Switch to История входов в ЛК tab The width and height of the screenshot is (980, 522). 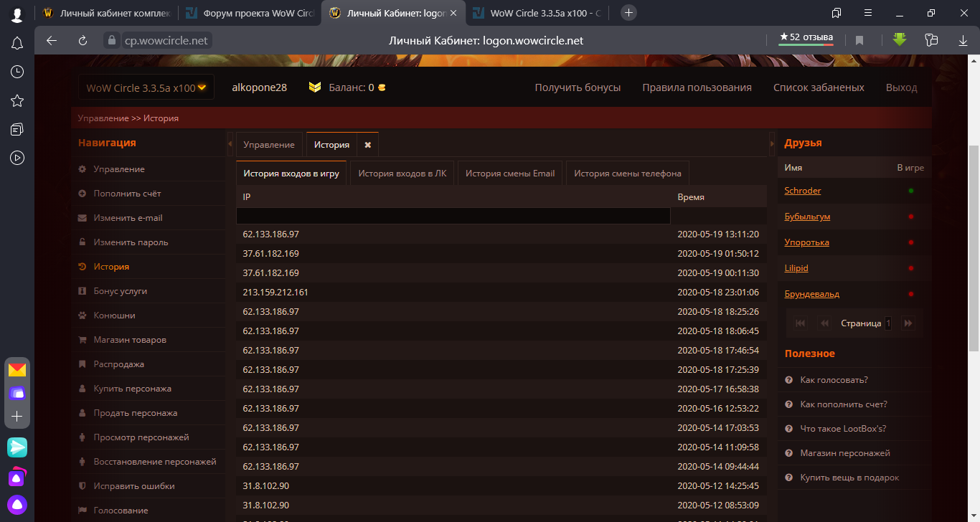click(402, 174)
